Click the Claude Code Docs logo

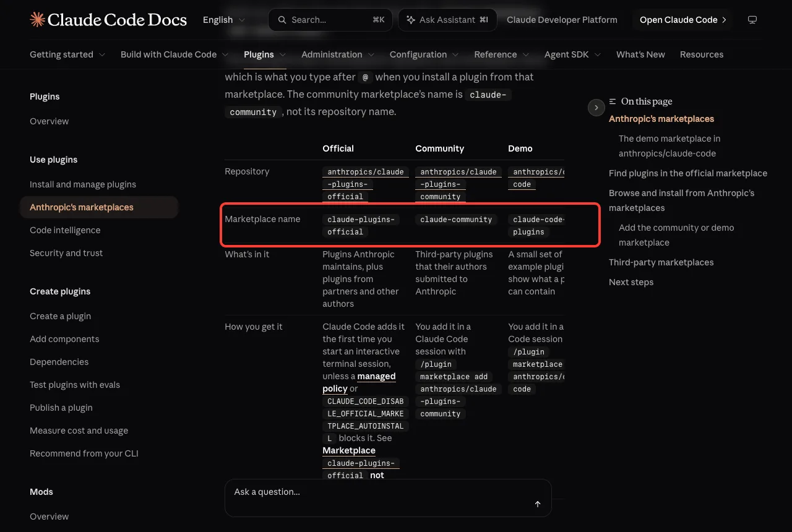pos(108,20)
